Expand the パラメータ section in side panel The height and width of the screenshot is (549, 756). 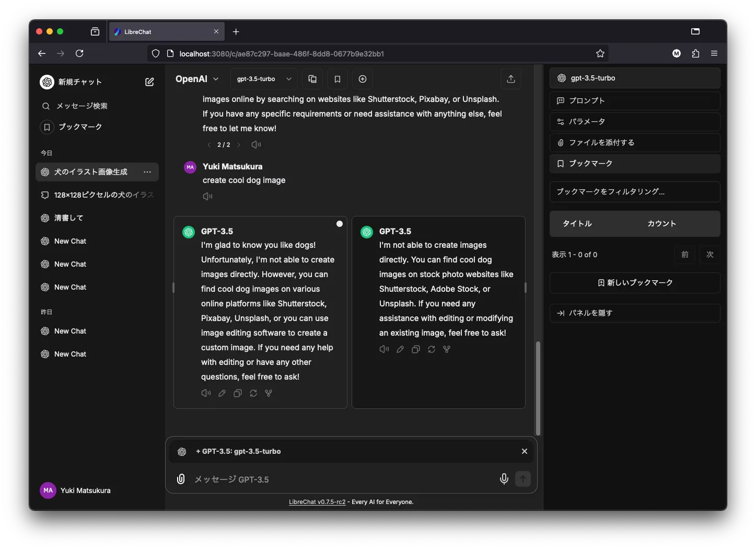tap(635, 122)
